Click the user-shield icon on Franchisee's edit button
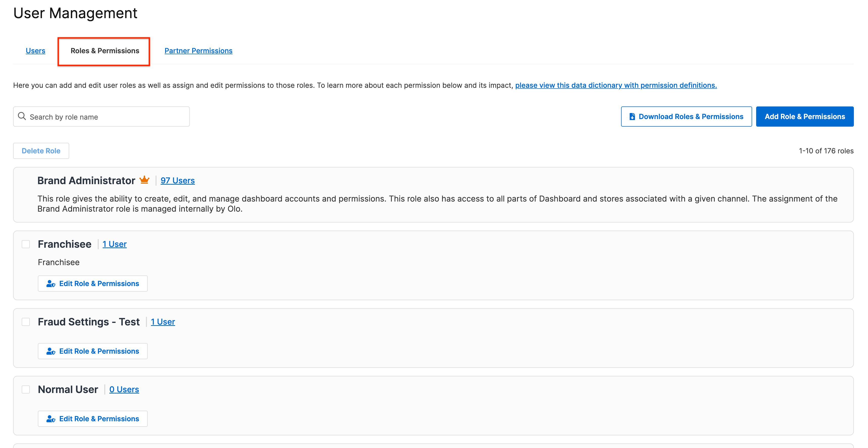868x448 pixels. [x=50, y=284]
